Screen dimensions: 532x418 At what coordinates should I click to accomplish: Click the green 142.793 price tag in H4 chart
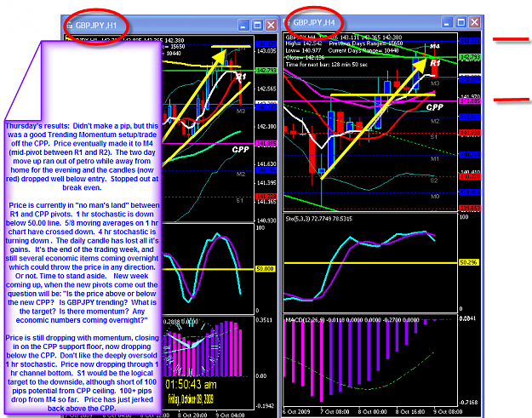470,57
